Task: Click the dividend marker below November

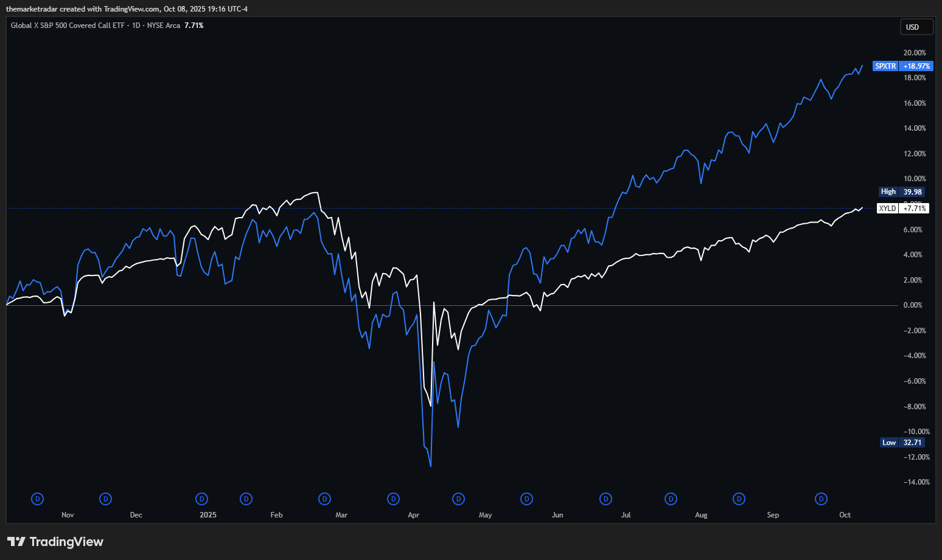Action: tap(37, 499)
